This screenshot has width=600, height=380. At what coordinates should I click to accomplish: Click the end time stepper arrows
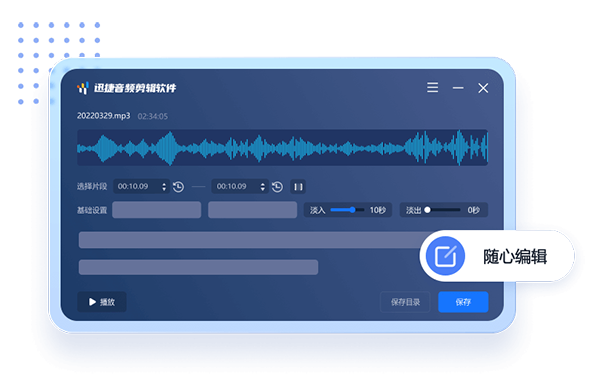pyautogui.click(x=262, y=187)
